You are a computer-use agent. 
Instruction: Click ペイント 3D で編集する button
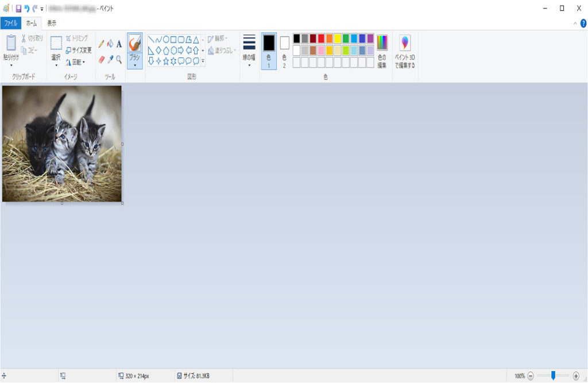(x=405, y=51)
